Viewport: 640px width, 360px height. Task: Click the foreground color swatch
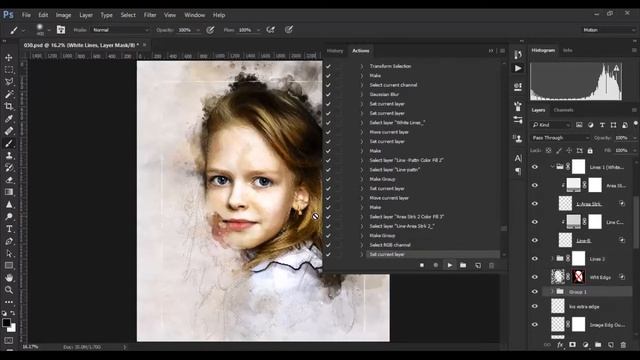coord(6,323)
